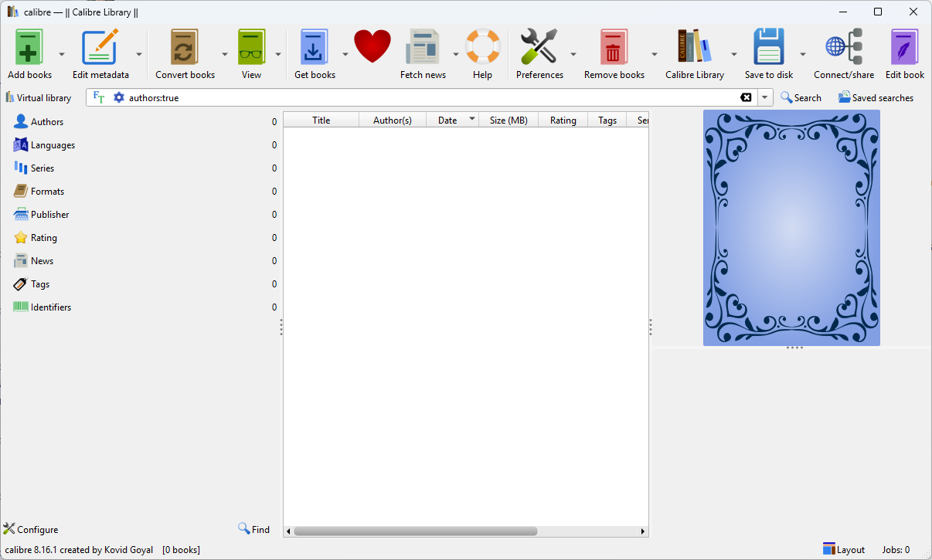Click into the search input field
This screenshot has height=560, width=932.
click(x=425, y=98)
